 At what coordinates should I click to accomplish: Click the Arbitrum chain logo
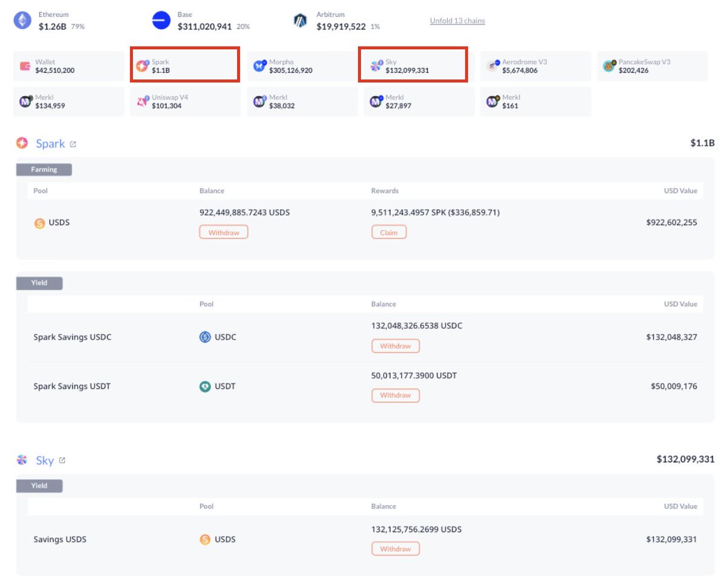300,21
